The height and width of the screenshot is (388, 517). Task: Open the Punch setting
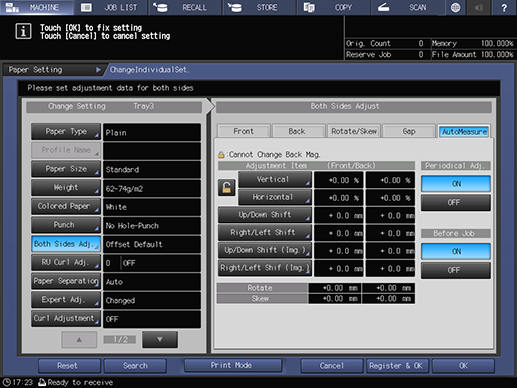pyautogui.click(x=66, y=225)
